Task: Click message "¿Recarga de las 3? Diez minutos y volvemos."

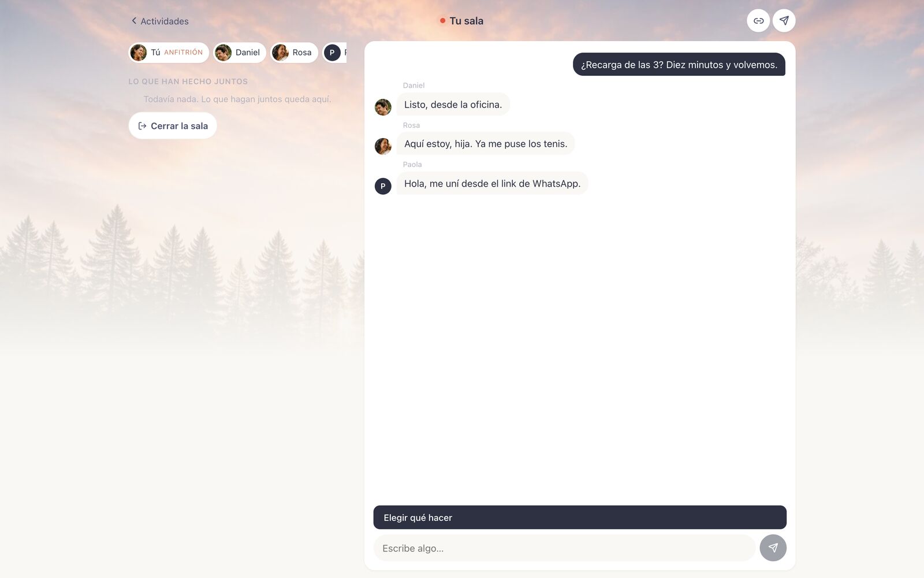Action: click(679, 65)
